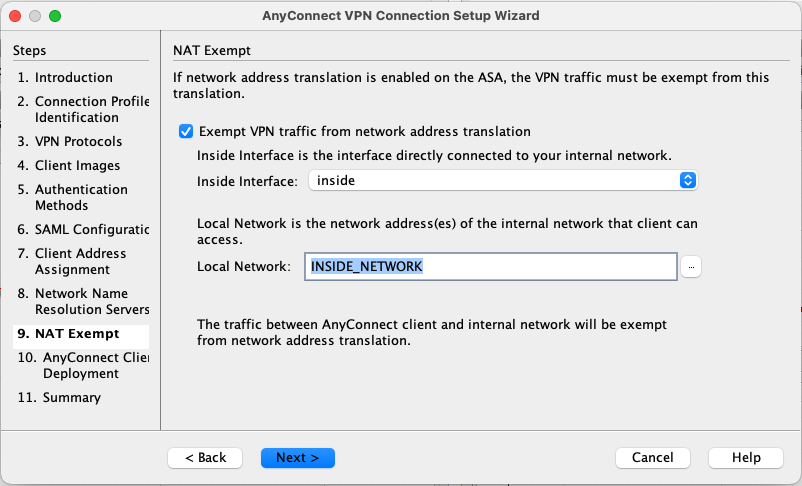Select the NAT Exempt step
The image size is (802, 486).
coord(76,333)
